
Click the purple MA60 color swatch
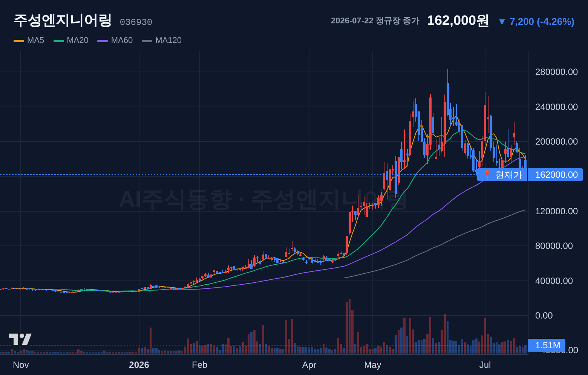[103, 41]
